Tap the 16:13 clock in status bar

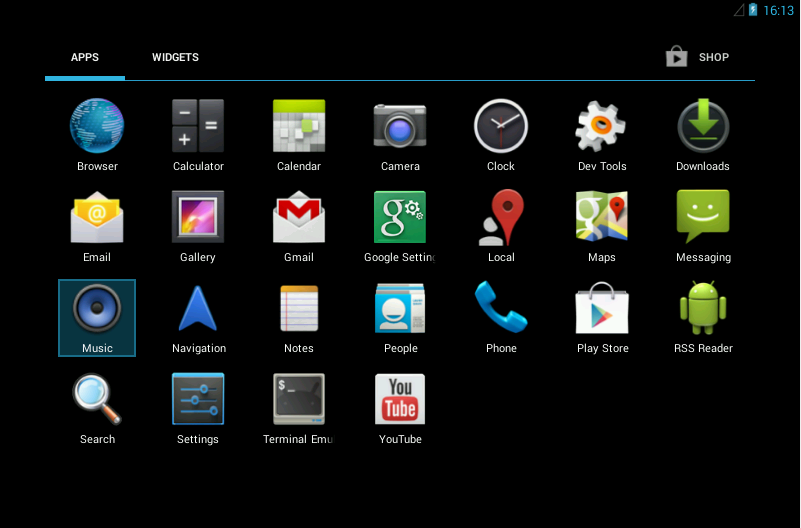coord(779,10)
